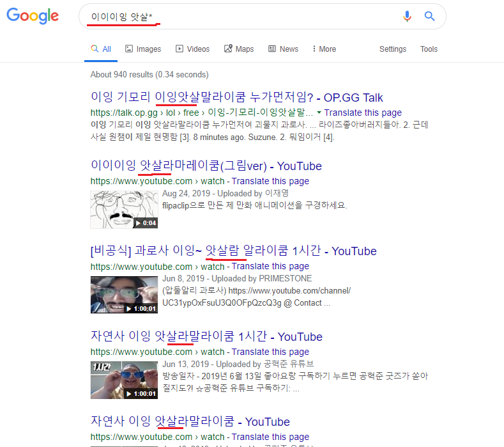Click the Aug 24, 2019 upload info
The height and width of the screenshot is (447, 504).
pos(225,193)
